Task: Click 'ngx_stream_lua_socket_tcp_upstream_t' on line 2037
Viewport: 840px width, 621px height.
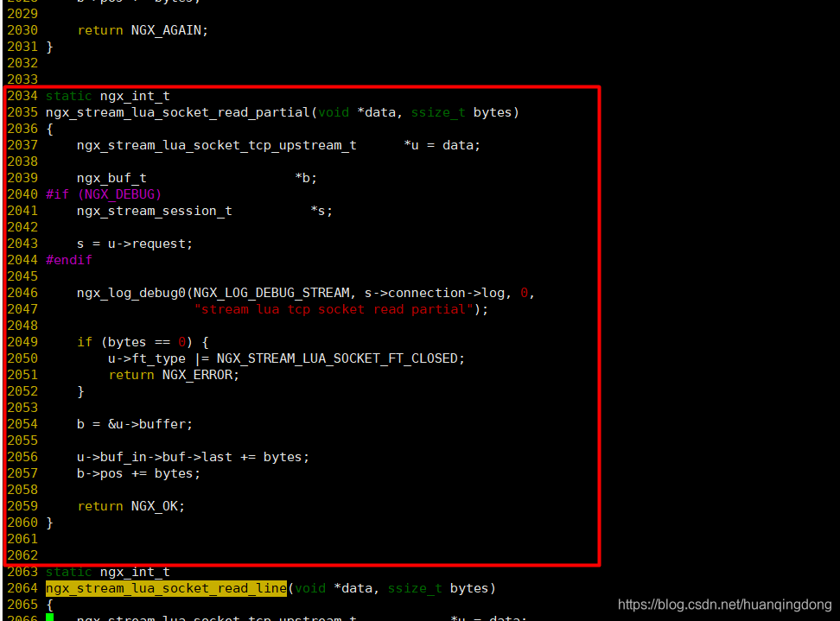Action: pos(216,145)
